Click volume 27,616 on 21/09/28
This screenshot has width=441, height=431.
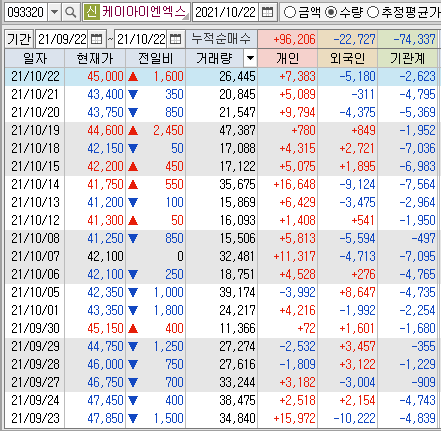click(237, 365)
